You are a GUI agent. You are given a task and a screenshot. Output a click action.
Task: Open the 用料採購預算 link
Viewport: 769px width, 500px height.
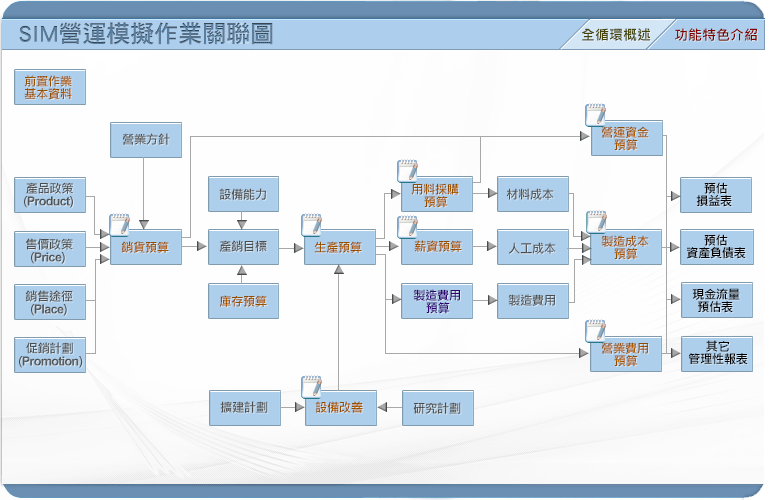click(437, 194)
